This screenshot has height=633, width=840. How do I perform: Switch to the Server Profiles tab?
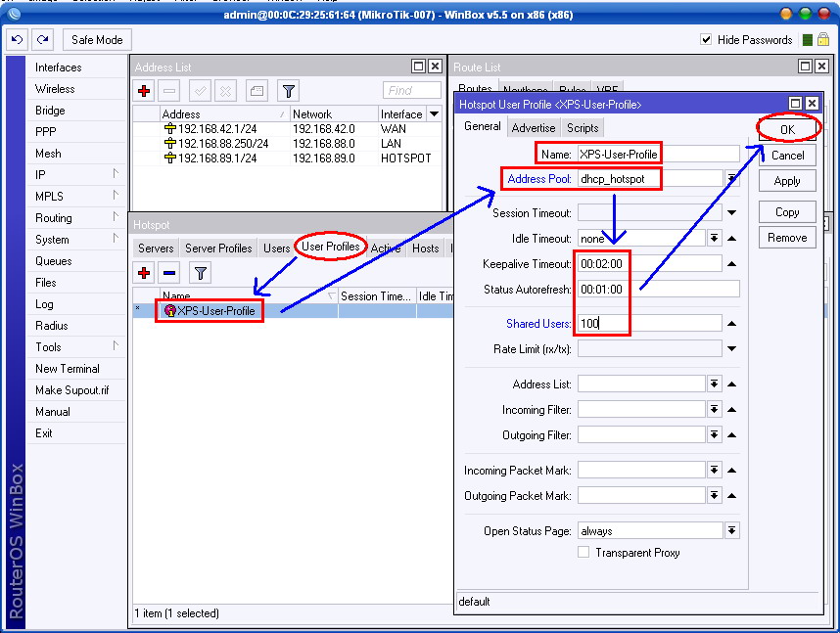[217, 248]
